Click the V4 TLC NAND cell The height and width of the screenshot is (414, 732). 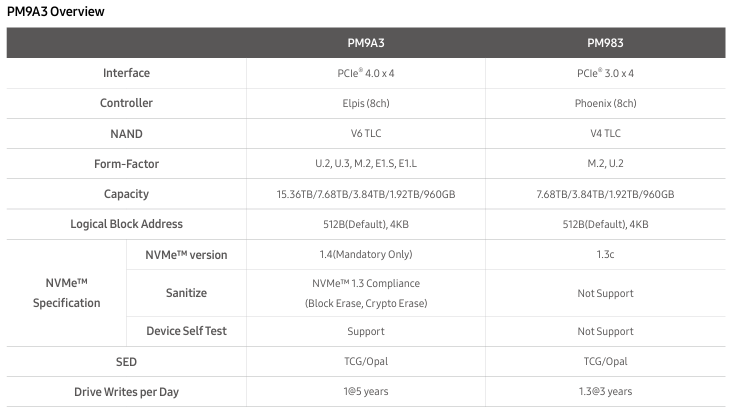coord(605,133)
